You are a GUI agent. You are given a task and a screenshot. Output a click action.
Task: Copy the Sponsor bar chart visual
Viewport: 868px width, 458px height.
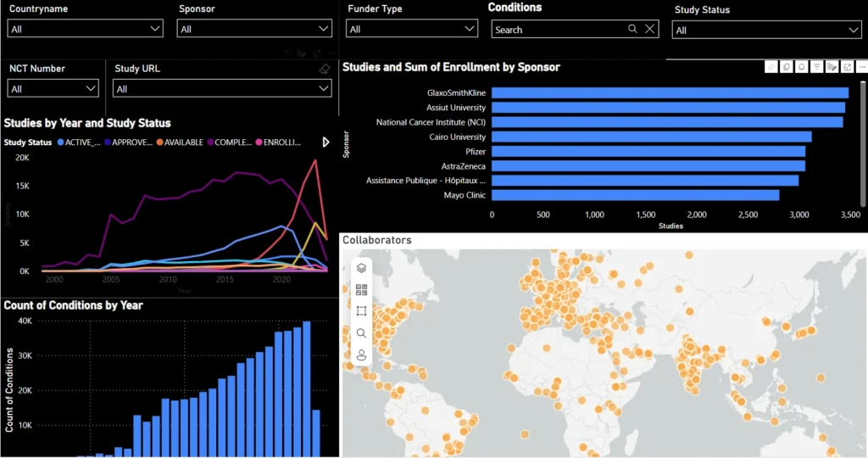(787, 67)
